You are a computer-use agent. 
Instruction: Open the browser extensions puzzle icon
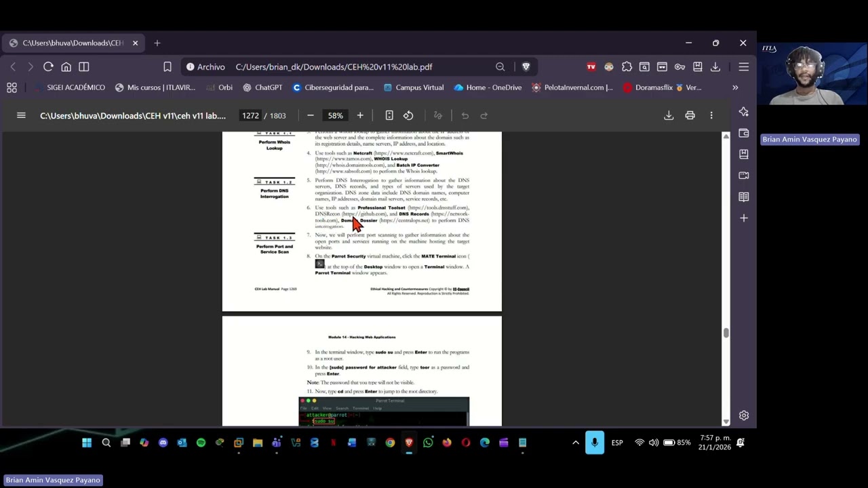click(627, 67)
